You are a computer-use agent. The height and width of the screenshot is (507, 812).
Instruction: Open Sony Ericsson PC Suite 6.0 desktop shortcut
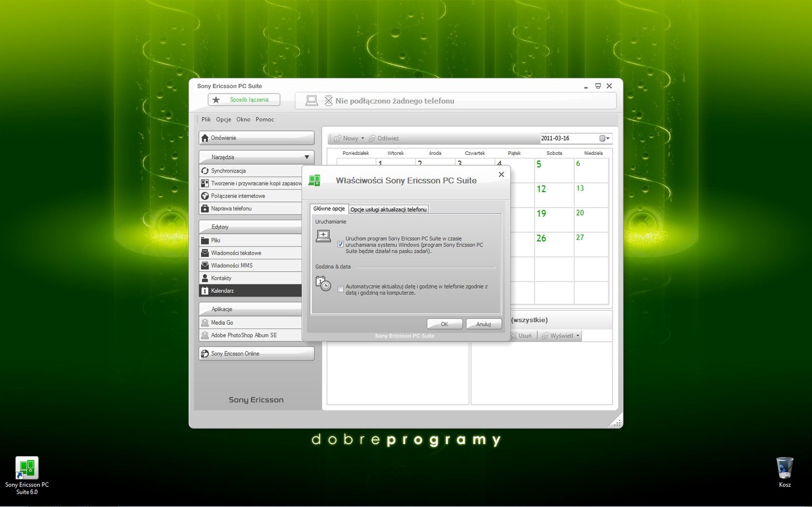(27, 476)
